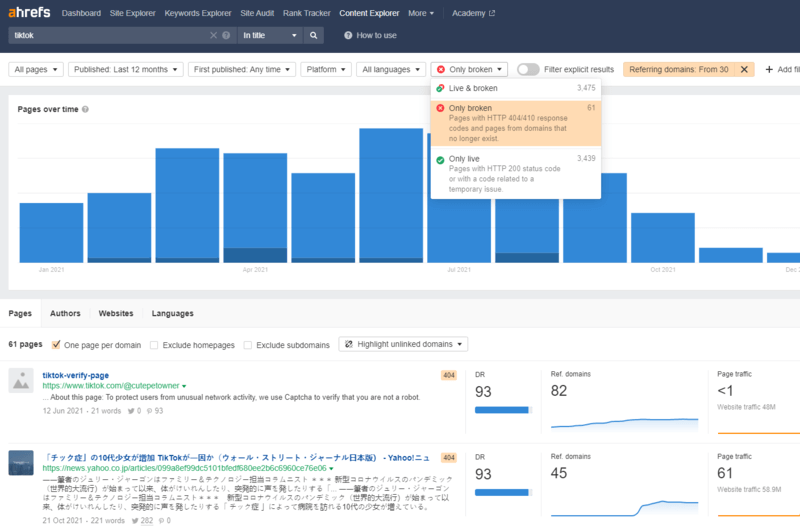
Task: Enable Exclude subdomains checkbox
Action: [248, 344]
